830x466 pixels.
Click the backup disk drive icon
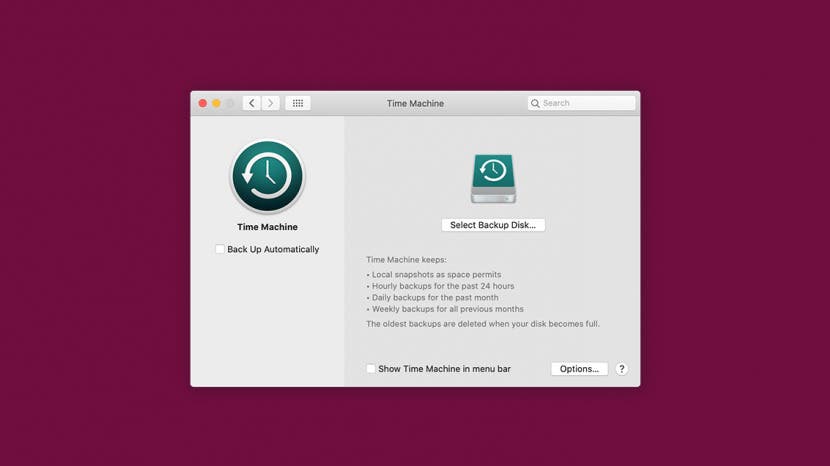tap(493, 179)
